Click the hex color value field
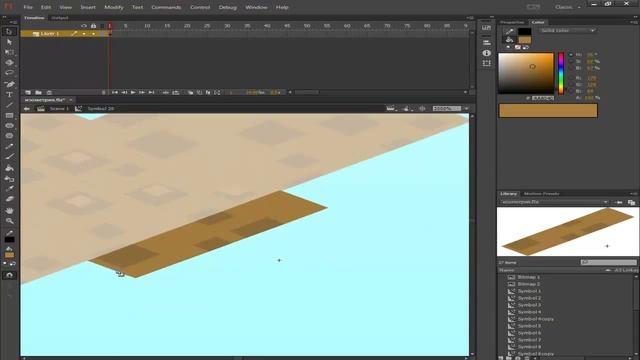The width and height of the screenshot is (640, 360). [543, 98]
